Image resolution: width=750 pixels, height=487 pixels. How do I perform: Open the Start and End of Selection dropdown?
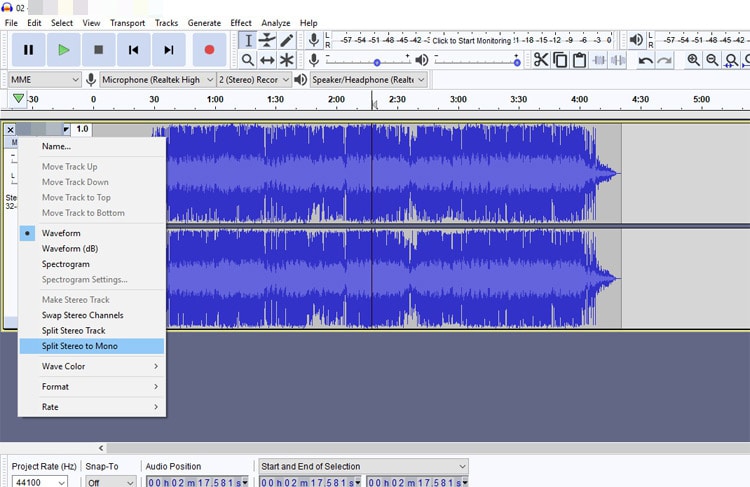click(364, 466)
